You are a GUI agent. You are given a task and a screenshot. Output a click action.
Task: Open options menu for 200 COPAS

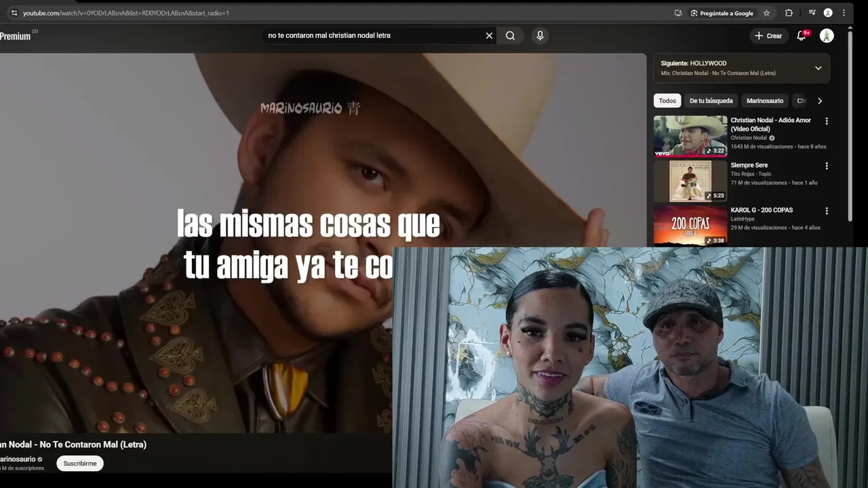coord(826,211)
